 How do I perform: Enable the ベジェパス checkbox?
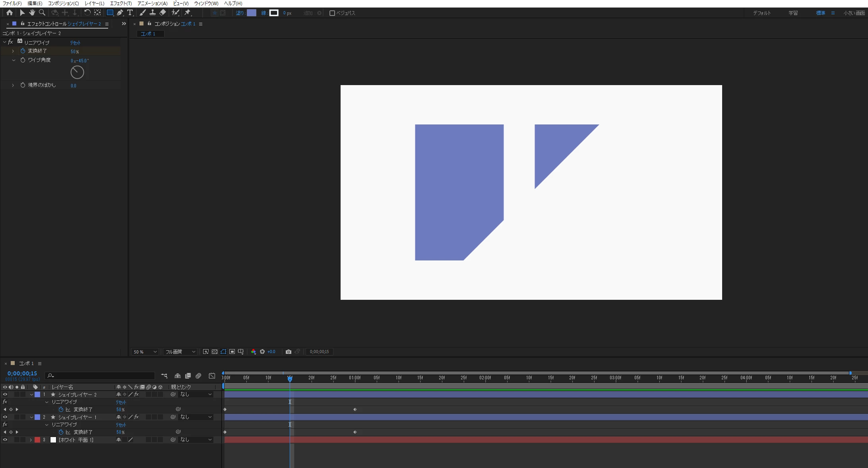point(332,13)
